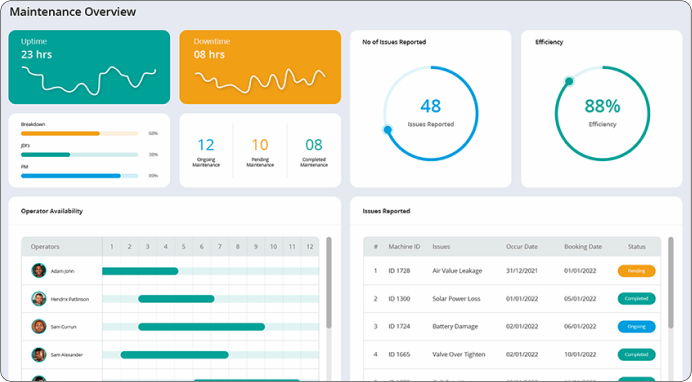This screenshot has height=382, width=692.
Task: Click the Breakdown progress bar
Action: [x=79, y=133]
